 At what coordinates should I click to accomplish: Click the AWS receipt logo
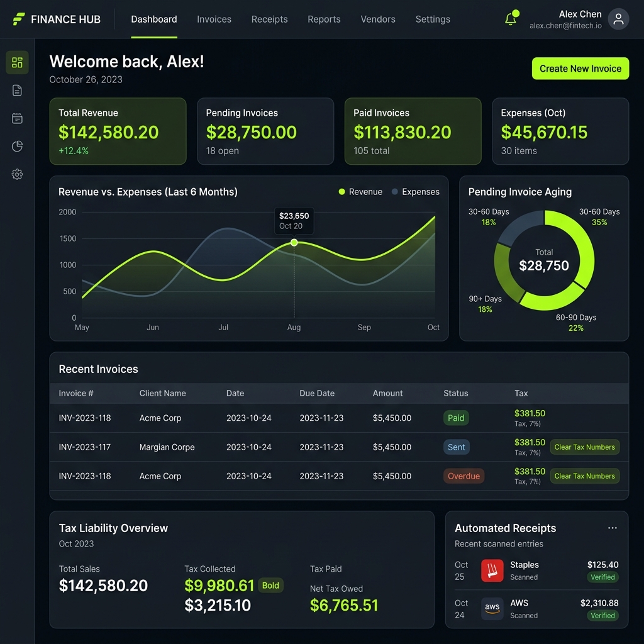[x=492, y=608]
